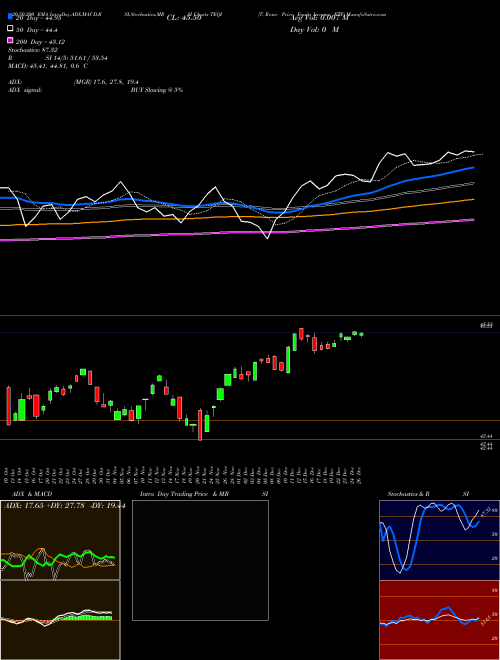Click the lowest red candlestick at 42.44 level

(200, 425)
